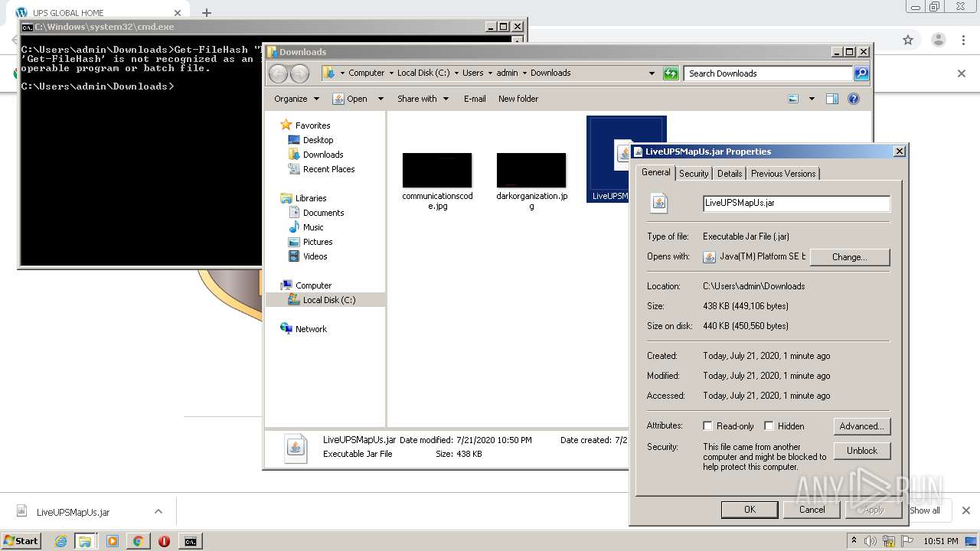Click the volume speaker tray icon
Viewport: 980px width, 551px height.
click(x=871, y=541)
